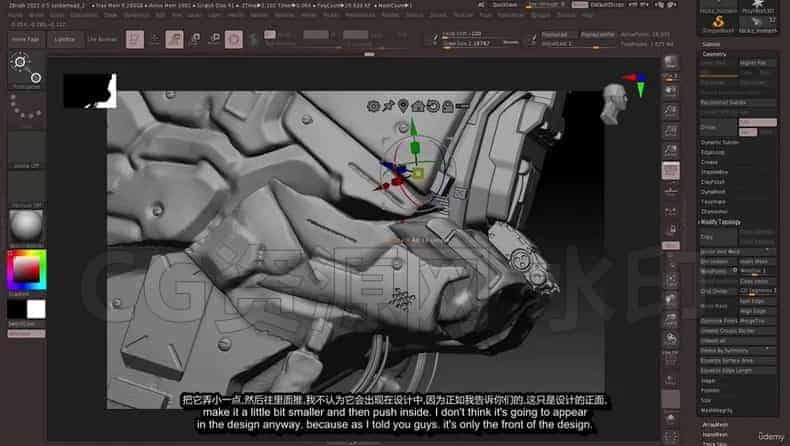Image resolution: width=790 pixels, height=446 pixels.
Task: Open LightBox browser
Action: (64, 39)
